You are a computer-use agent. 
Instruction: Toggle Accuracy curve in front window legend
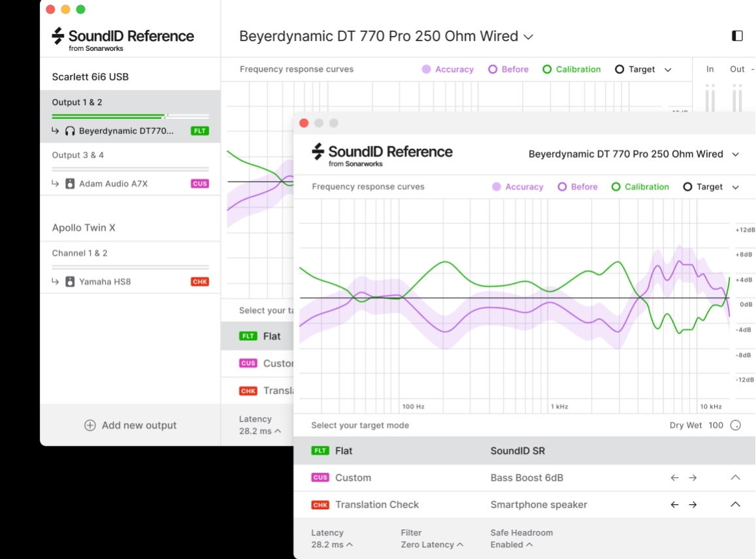click(497, 187)
